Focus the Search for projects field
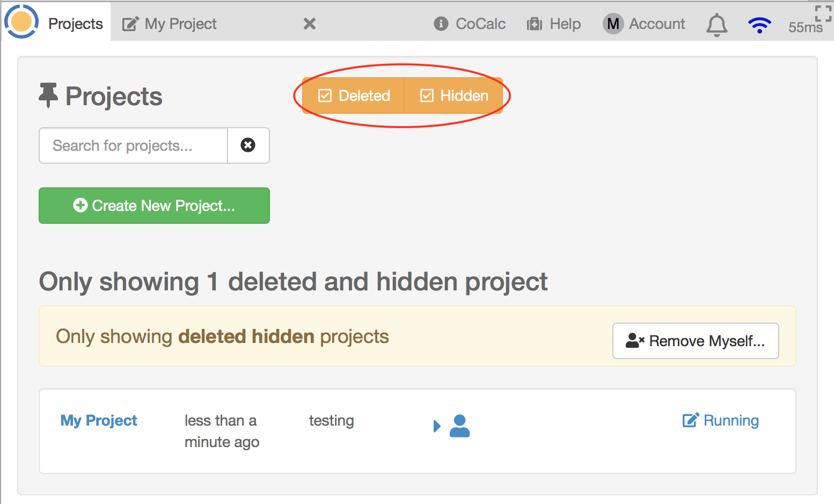834x504 pixels. 133,145
